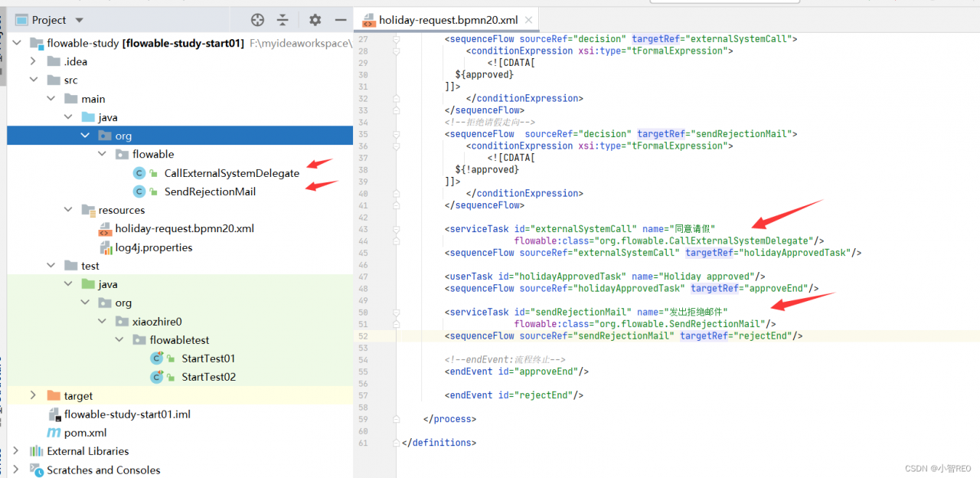
Task: Click StartTest02 test class icon
Action: (x=157, y=377)
